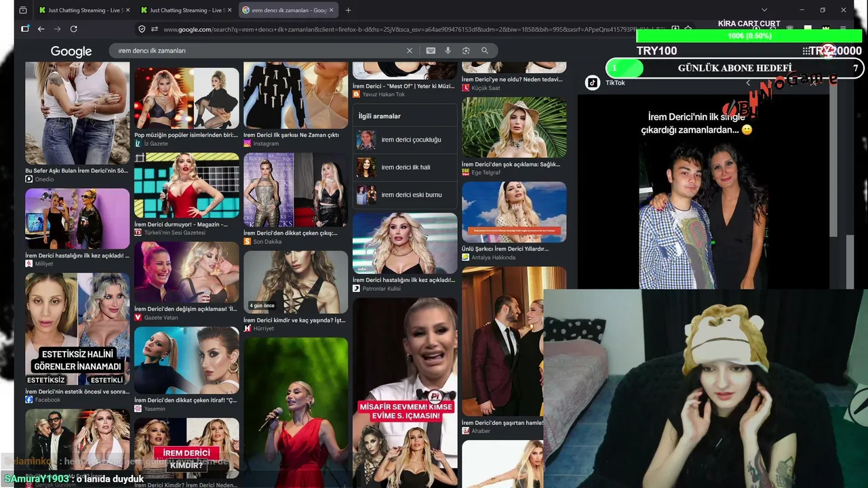Open Ege Telgraf 'şok açıklama: Sağlık' result
868x488 pixels.
pyautogui.click(x=511, y=165)
